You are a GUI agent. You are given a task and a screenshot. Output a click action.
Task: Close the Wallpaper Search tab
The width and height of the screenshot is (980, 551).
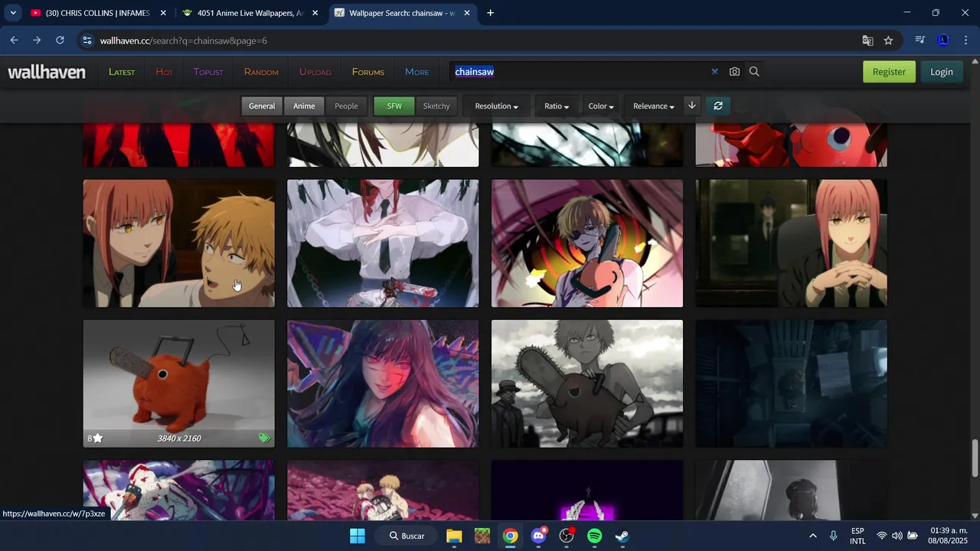[x=466, y=13]
